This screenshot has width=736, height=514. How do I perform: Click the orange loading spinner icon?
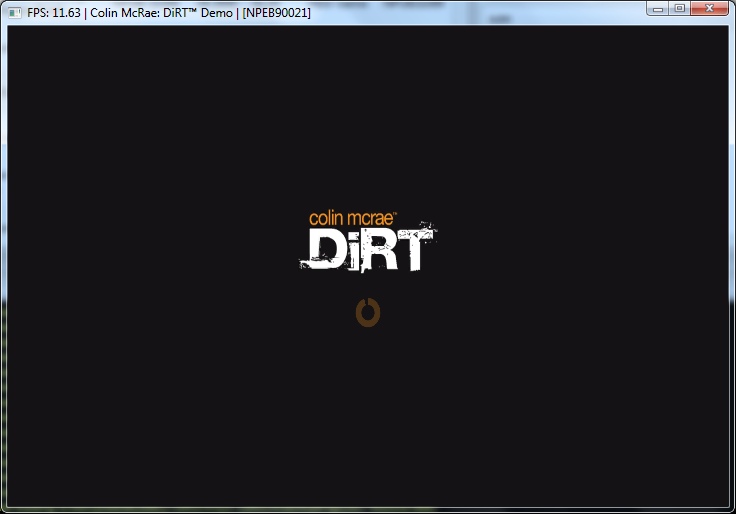(x=368, y=312)
